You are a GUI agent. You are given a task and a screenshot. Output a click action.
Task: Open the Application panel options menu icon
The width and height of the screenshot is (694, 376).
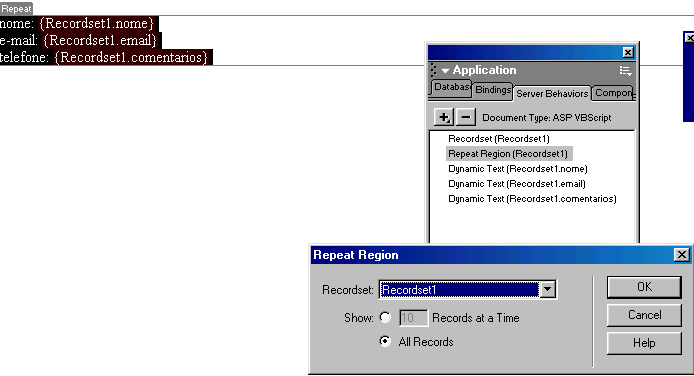pyautogui.click(x=625, y=71)
